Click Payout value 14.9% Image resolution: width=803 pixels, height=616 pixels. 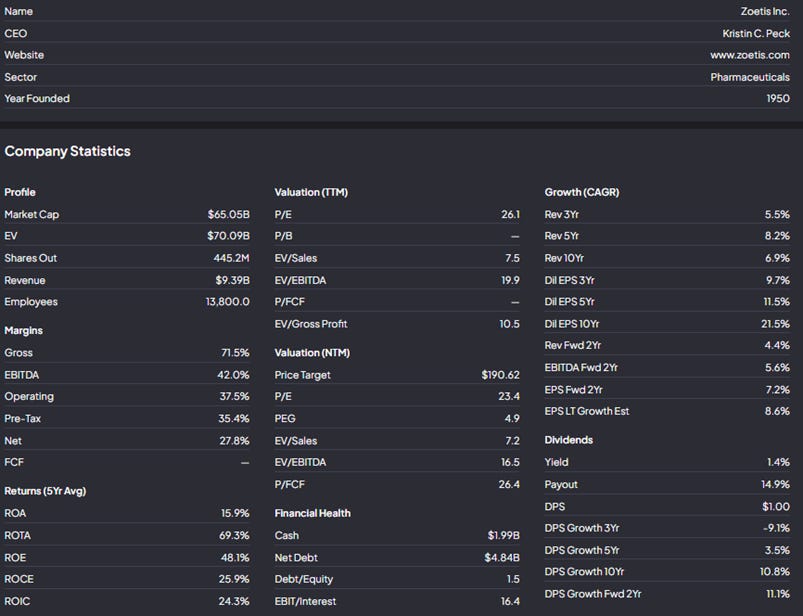tap(775, 484)
